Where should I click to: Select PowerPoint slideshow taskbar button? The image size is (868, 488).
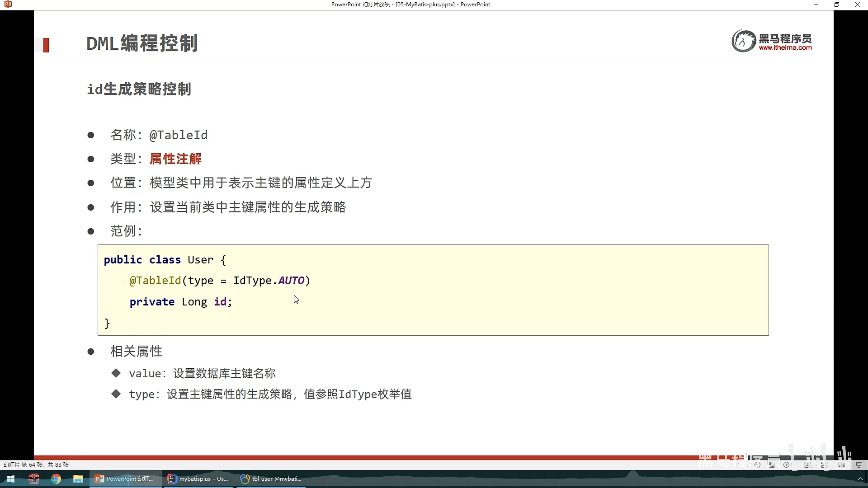[x=125, y=479]
